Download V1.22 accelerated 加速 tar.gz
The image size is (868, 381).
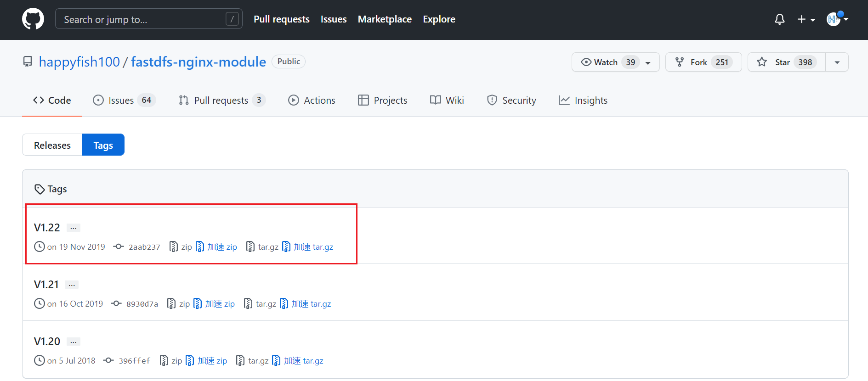(x=308, y=247)
